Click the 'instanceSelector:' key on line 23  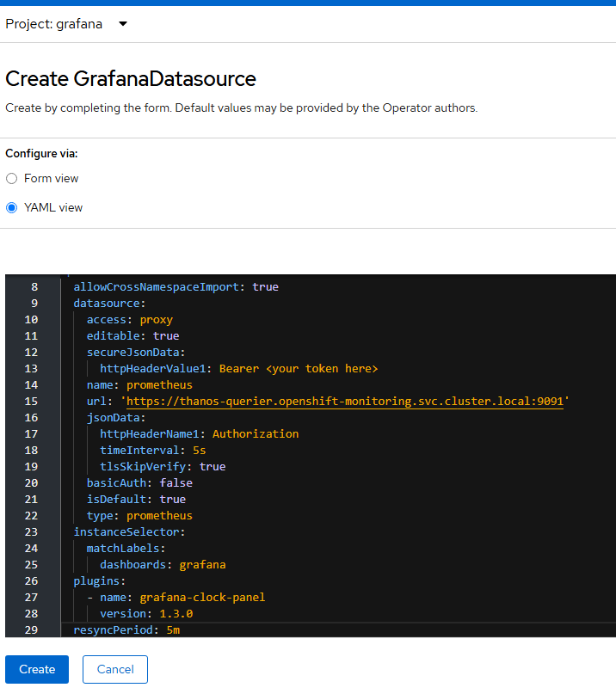point(129,532)
